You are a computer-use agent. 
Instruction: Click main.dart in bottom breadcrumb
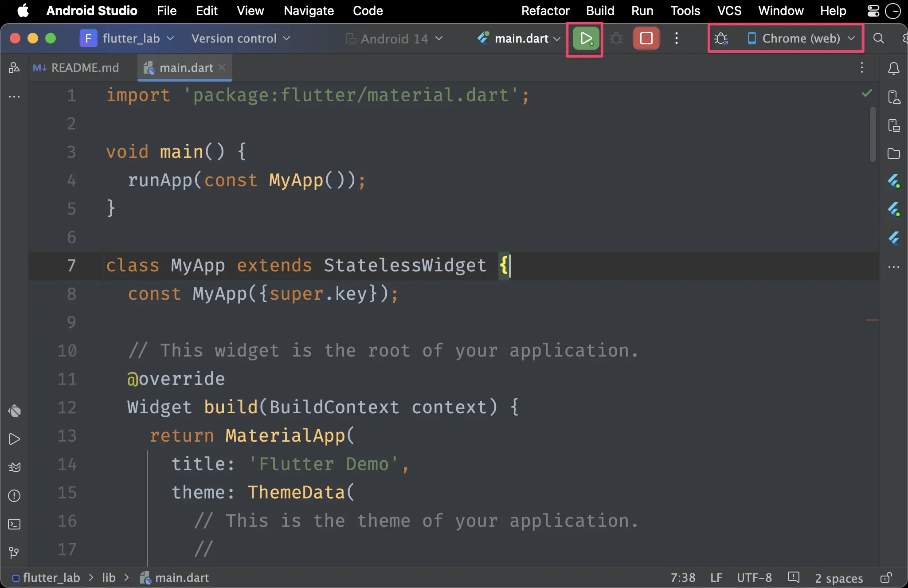(x=175, y=578)
